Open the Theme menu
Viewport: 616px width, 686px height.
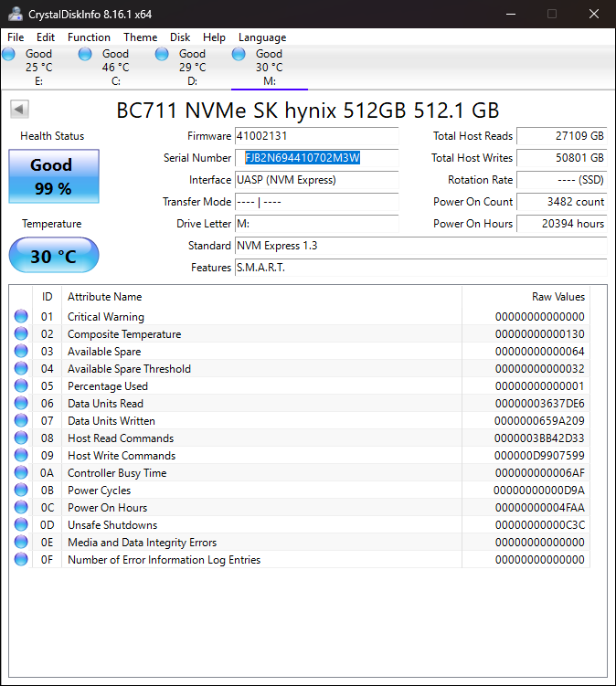pos(140,37)
